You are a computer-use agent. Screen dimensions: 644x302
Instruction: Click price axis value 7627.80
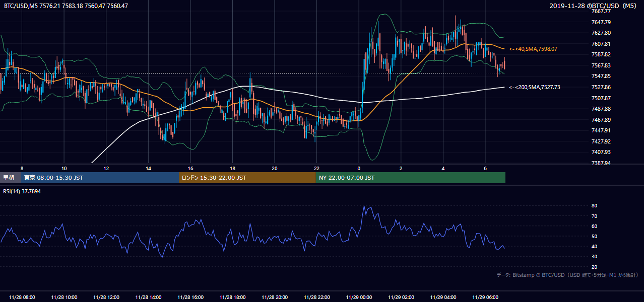pyautogui.click(x=601, y=33)
